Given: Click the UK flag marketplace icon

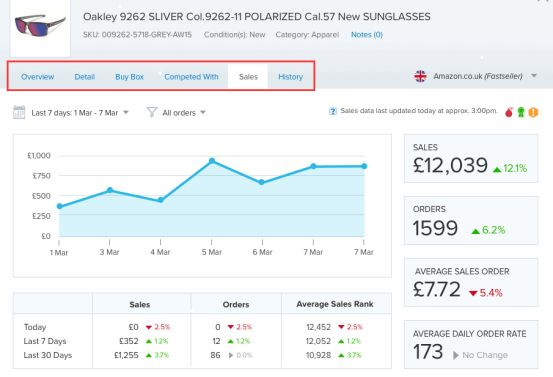Looking at the screenshot, I should (x=420, y=76).
